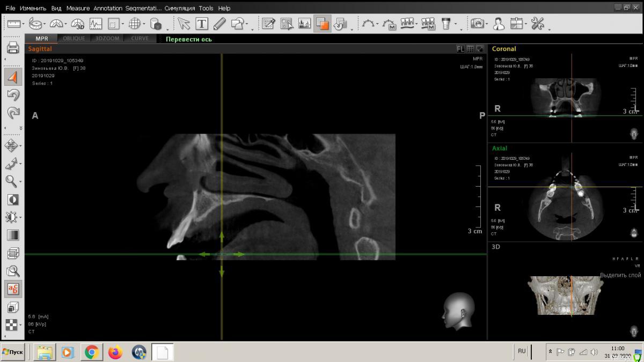
Task: Select the arrow pointer tool
Action: point(184,24)
